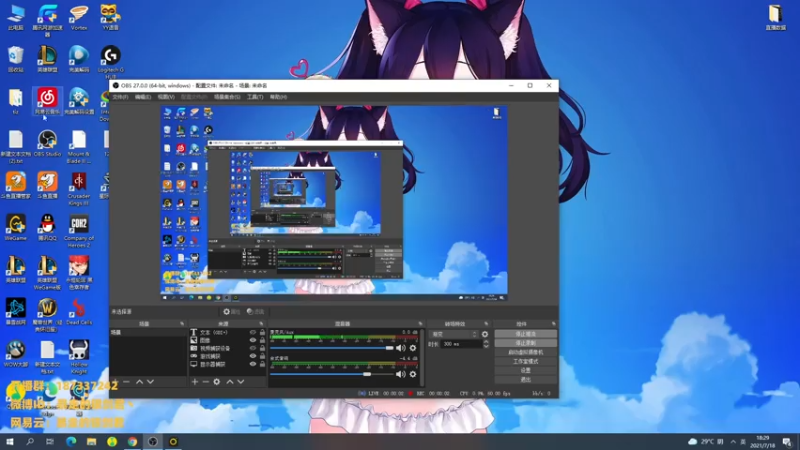The image size is (800, 450).
Task: Show hidden system tray icons chevron
Action: tap(733, 441)
